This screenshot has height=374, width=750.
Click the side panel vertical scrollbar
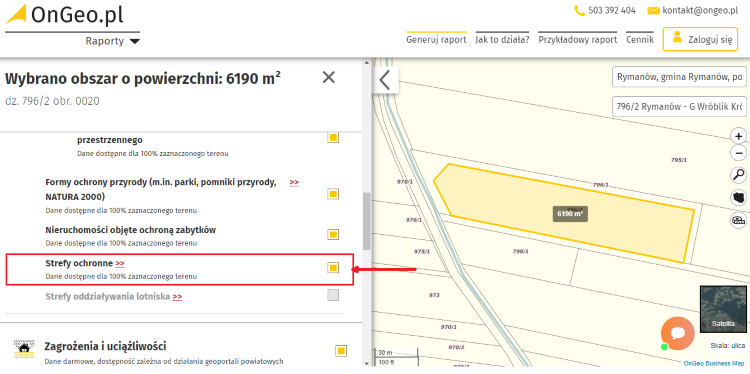(x=366, y=221)
